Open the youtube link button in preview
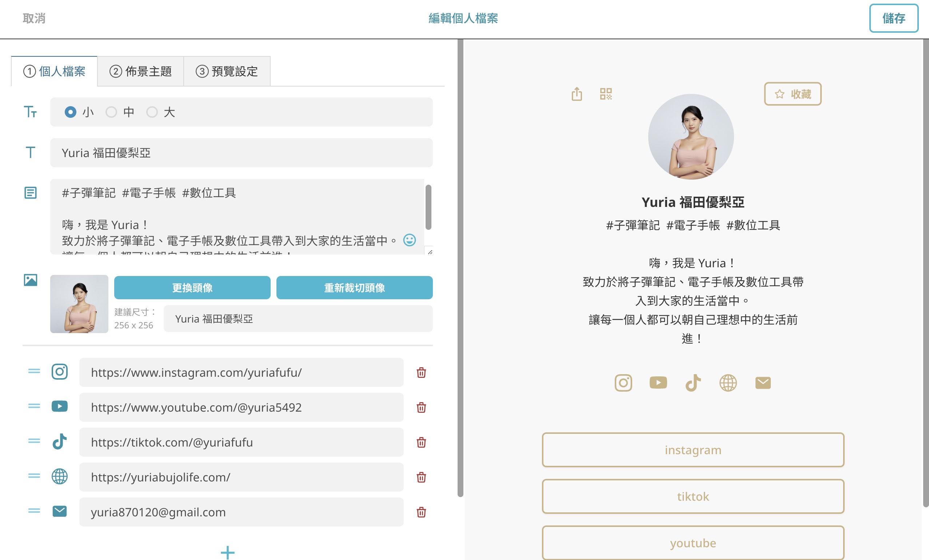This screenshot has width=929, height=560. pos(693,543)
